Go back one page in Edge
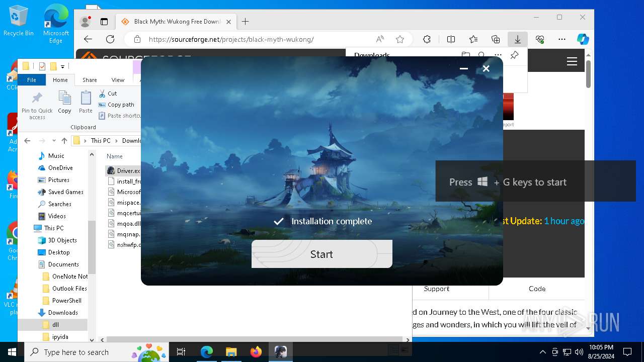Image resolution: width=644 pixels, height=362 pixels. (88, 39)
